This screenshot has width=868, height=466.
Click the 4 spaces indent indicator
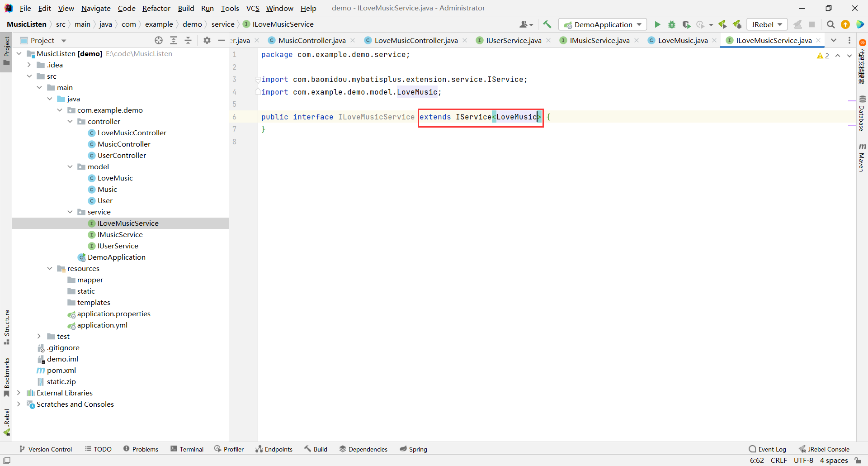tap(834, 461)
